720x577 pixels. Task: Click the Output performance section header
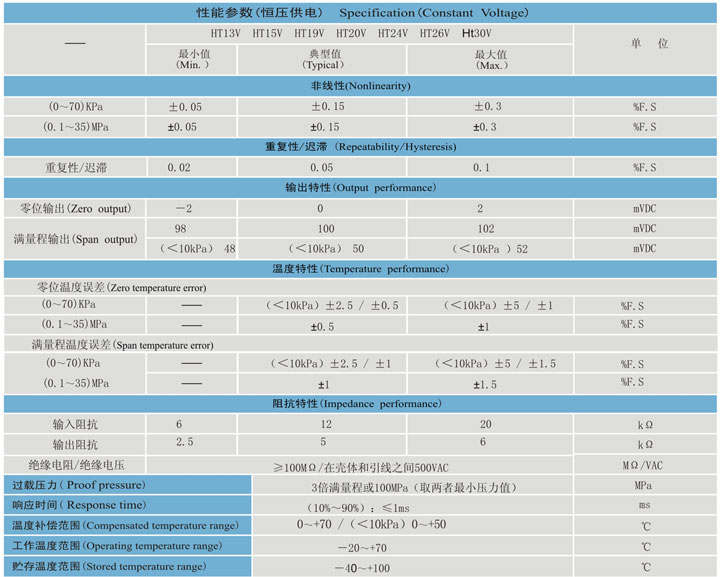(x=360, y=187)
